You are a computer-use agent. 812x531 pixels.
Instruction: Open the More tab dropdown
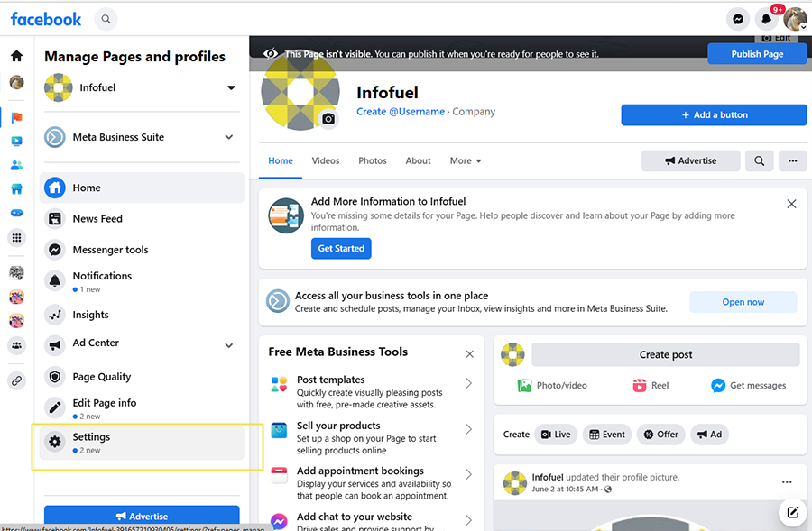pos(466,160)
